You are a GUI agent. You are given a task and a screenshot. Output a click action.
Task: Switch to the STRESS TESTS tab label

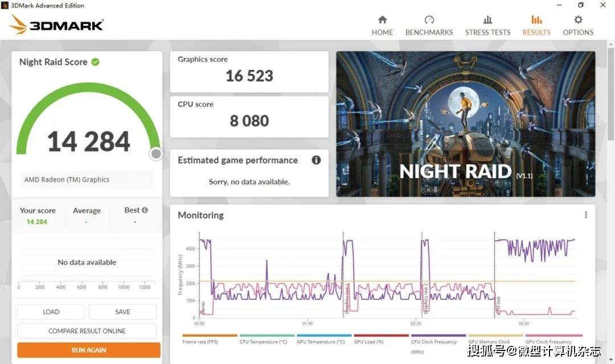[487, 32]
